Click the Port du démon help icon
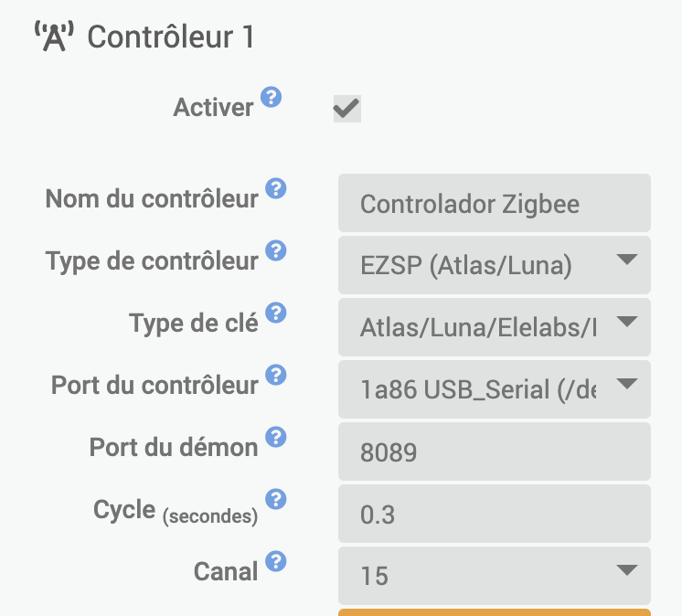This screenshot has height=616, width=682. click(x=276, y=437)
